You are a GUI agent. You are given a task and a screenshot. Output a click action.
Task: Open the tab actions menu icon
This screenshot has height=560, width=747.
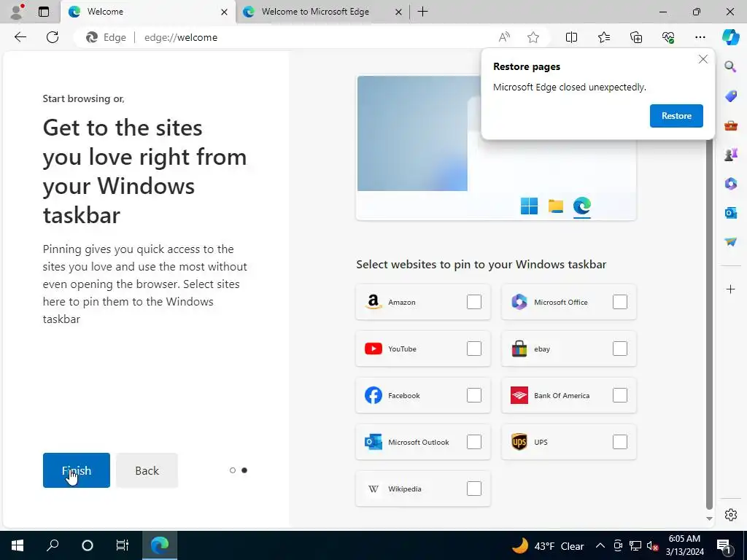pos(44,12)
